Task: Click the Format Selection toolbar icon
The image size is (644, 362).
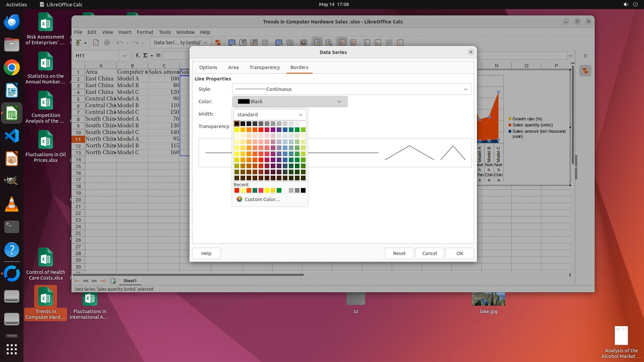Action: [218, 43]
